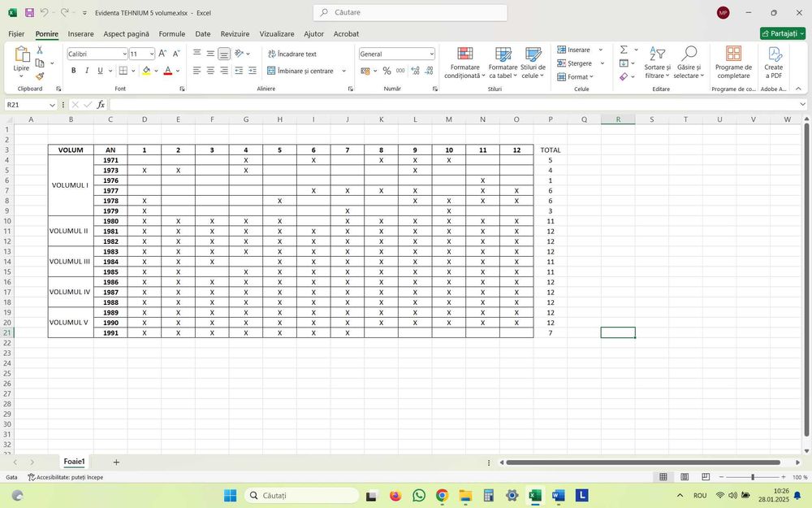
Task: Click the zoom slider handle
Action: (753, 477)
